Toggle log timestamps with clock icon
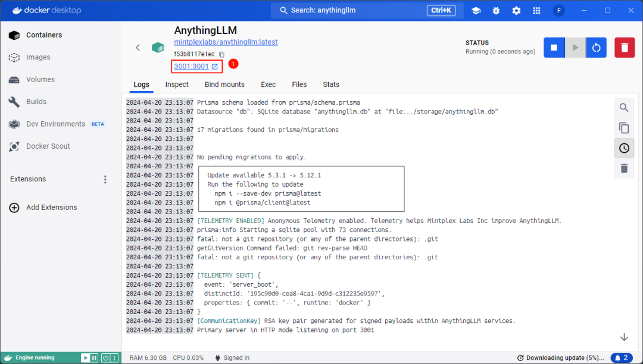The image size is (643, 364). tap(624, 148)
